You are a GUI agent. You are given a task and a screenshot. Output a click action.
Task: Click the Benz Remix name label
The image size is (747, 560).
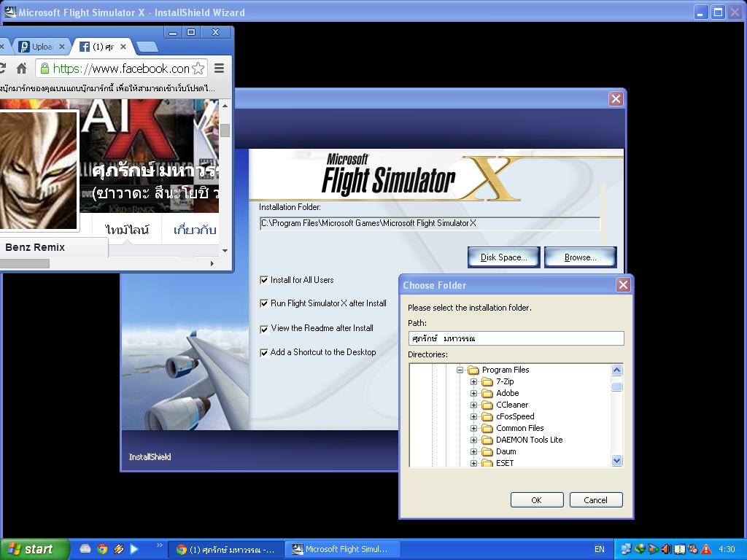tap(35, 247)
